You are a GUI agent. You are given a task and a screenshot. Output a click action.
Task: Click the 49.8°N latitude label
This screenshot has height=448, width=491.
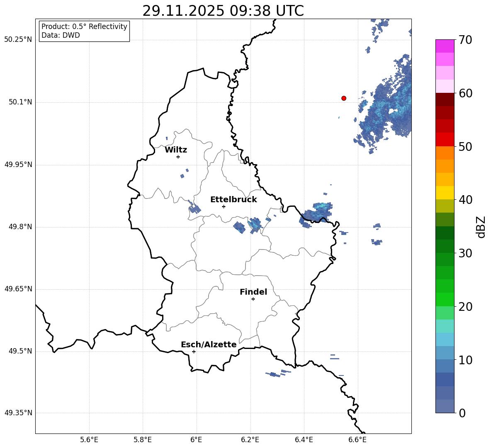pyautogui.click(x=20, y=227)
